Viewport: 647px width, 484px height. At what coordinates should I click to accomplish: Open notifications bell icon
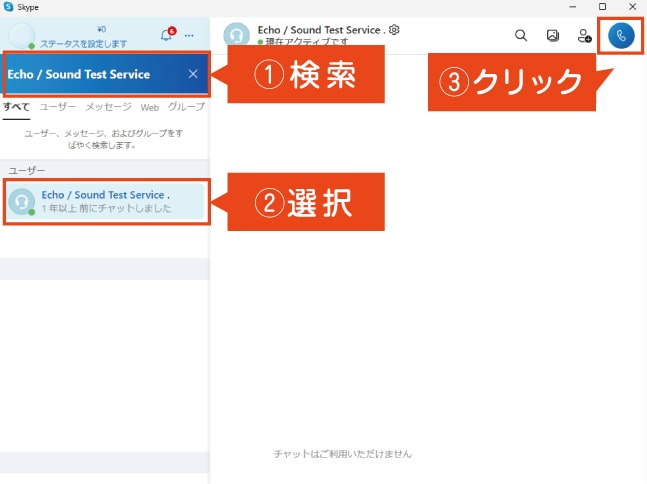coord(167,34)
